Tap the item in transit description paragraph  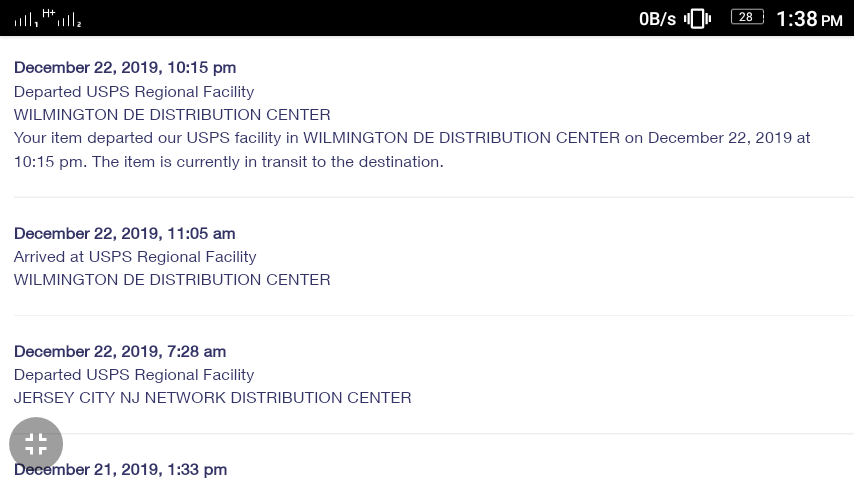(412, 150)
